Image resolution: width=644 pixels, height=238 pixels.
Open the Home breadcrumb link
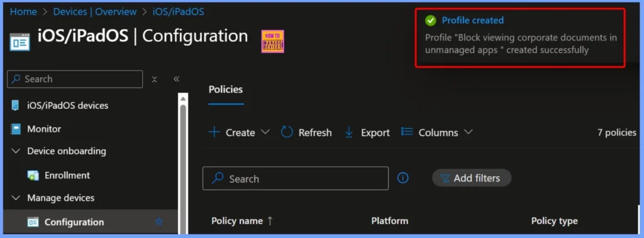[x=23, y=11]
